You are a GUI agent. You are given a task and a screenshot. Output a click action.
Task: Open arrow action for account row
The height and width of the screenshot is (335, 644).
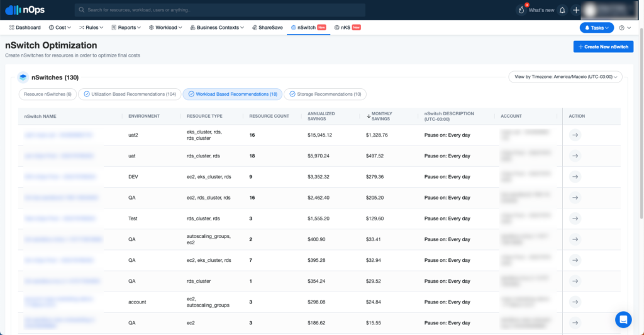tap(575, 302)
